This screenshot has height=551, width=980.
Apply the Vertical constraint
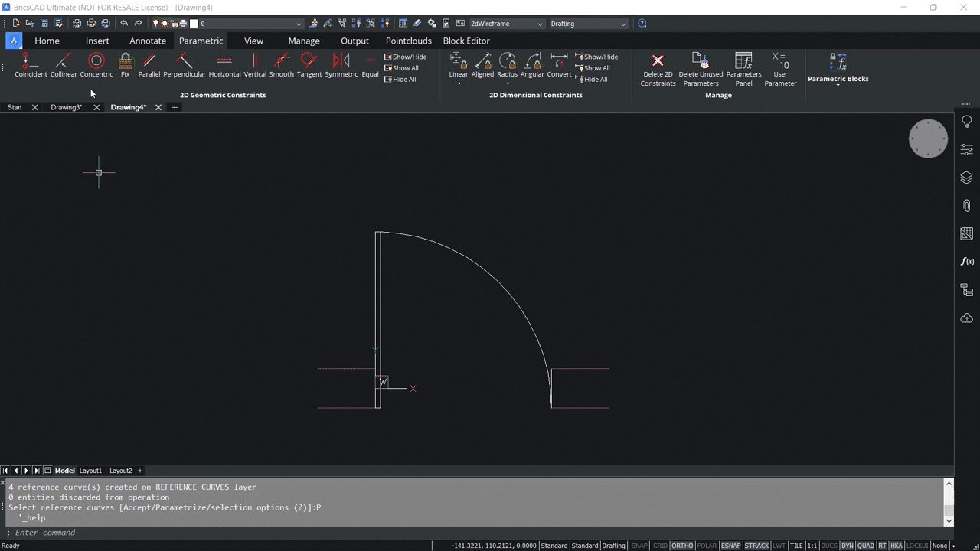pyautogui.click(x=255, y=65)
